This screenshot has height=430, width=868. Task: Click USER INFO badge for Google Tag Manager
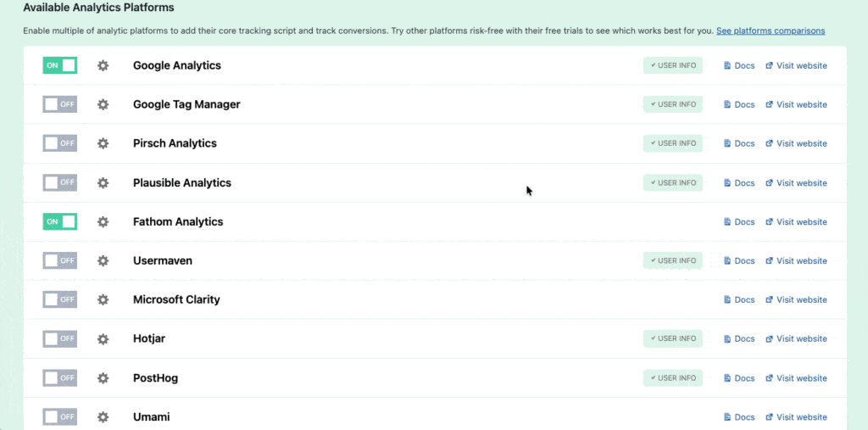coord(672,104)
